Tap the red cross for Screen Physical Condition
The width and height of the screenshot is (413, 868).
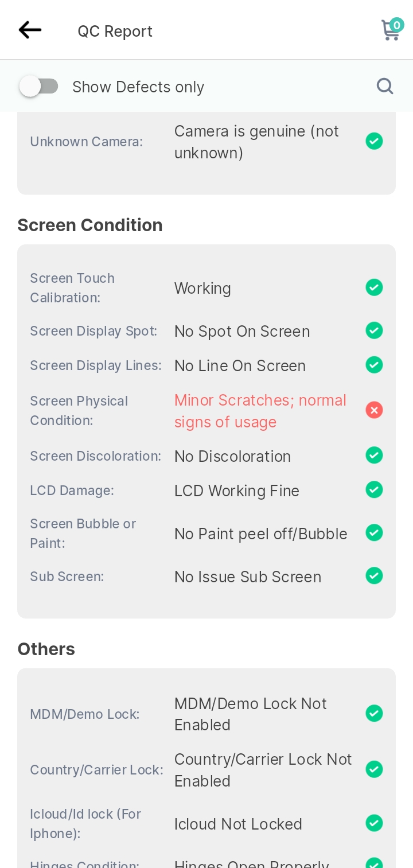point(374,410)
